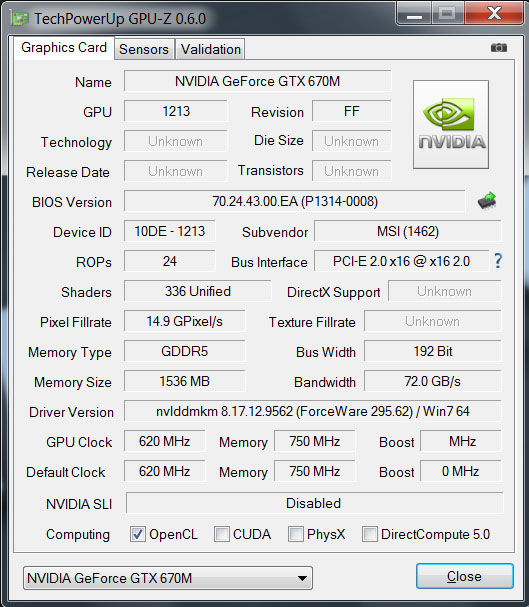The image size is (529, 607).
Task: Open the GPU selection dropdown
Action: click(168, 578)
